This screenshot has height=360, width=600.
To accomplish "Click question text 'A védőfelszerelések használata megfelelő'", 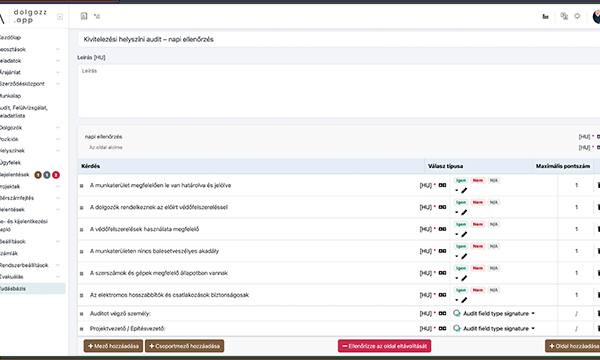I will (x=145, y=229).
